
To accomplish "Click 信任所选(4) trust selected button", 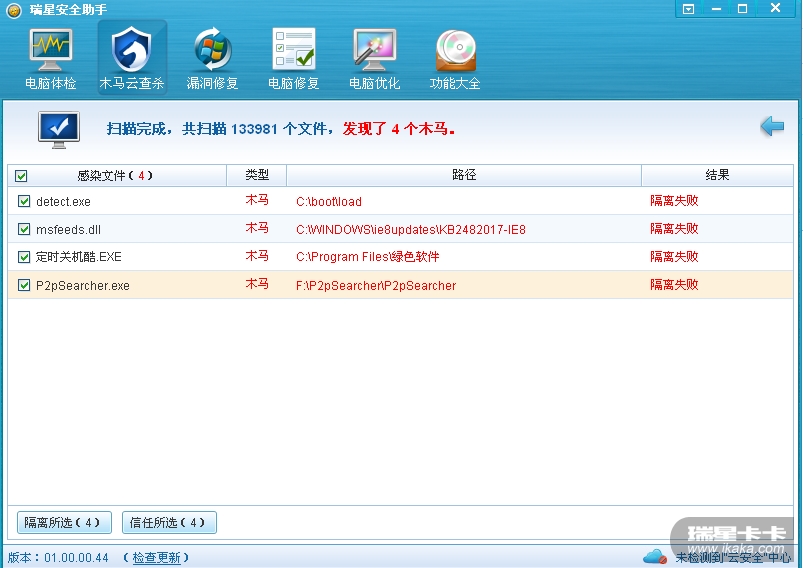I will coord(169,522).
